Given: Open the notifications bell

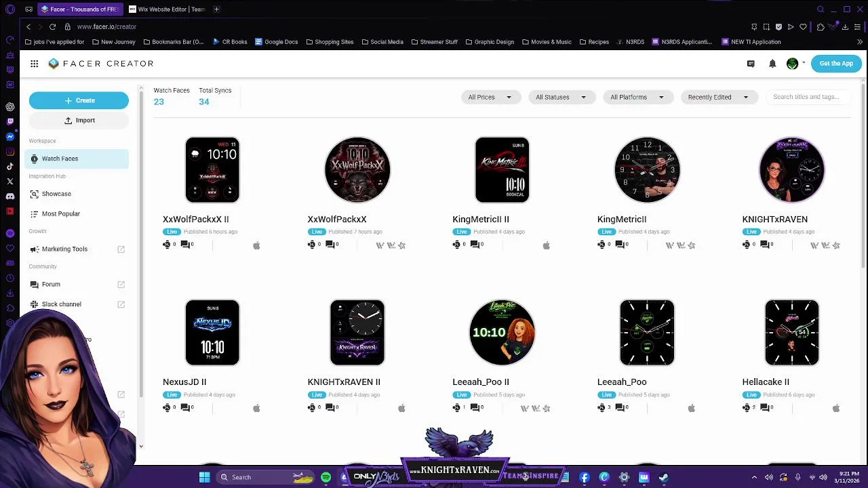Looking at the screenshot, I should [x=772, y=64].
